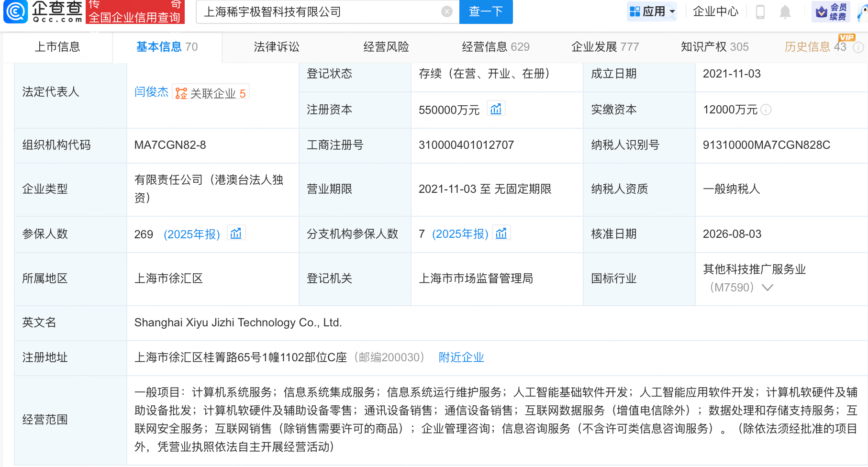868x467 pixels.
Task: Click the founding date 2021-11-03 value
Action: tap(732, 74)
